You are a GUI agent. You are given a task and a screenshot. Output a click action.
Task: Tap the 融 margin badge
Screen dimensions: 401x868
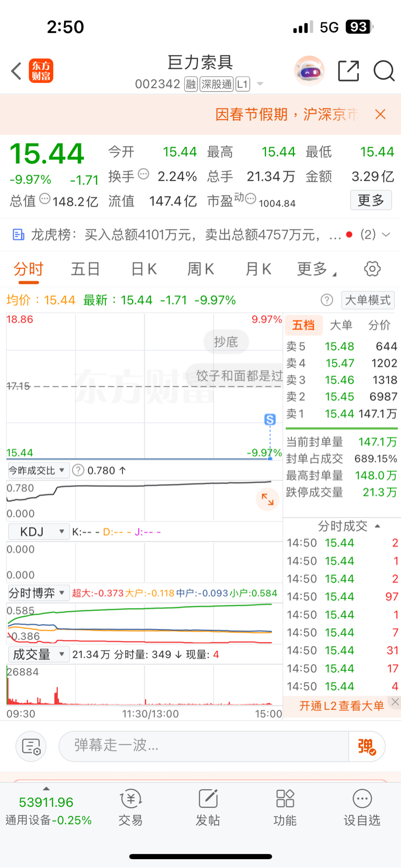191,84
